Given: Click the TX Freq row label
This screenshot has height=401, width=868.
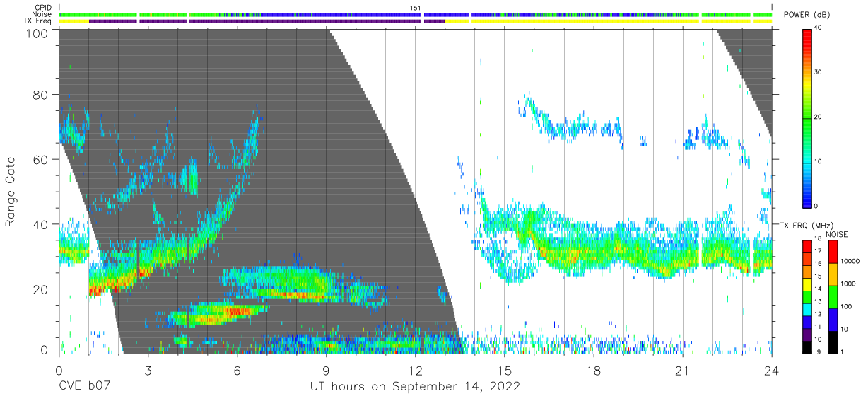Looking at the screenshot, I should (38, 21).
